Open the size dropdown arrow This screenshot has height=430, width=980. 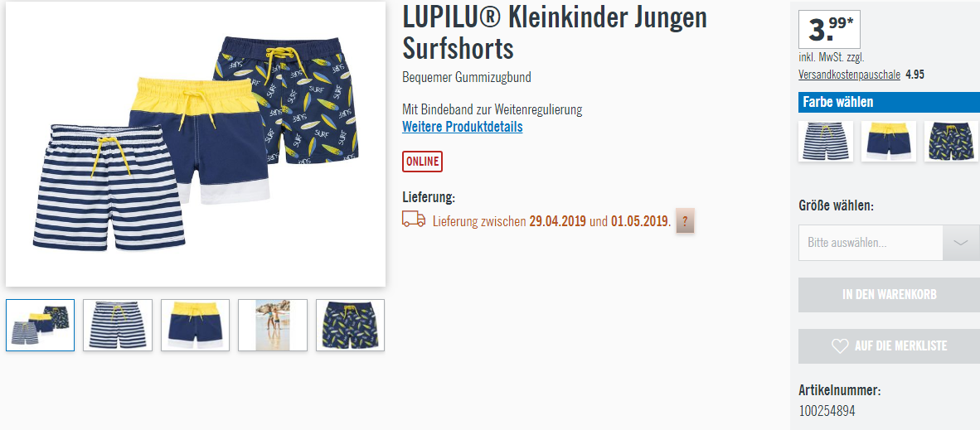[x=961, y=243]
